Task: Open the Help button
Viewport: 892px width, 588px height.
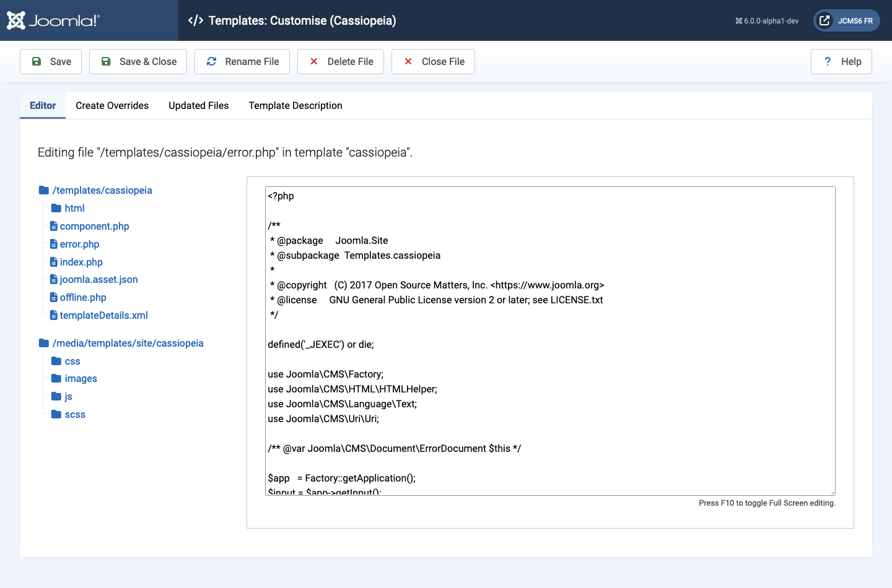Action: pyautogui.click(x=841, y=61)
